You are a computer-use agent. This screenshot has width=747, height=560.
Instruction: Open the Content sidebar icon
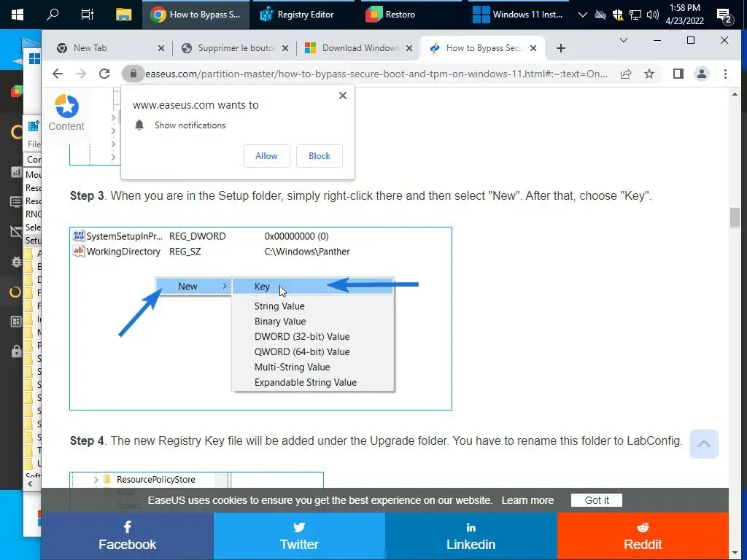click(x=66, y=112)
